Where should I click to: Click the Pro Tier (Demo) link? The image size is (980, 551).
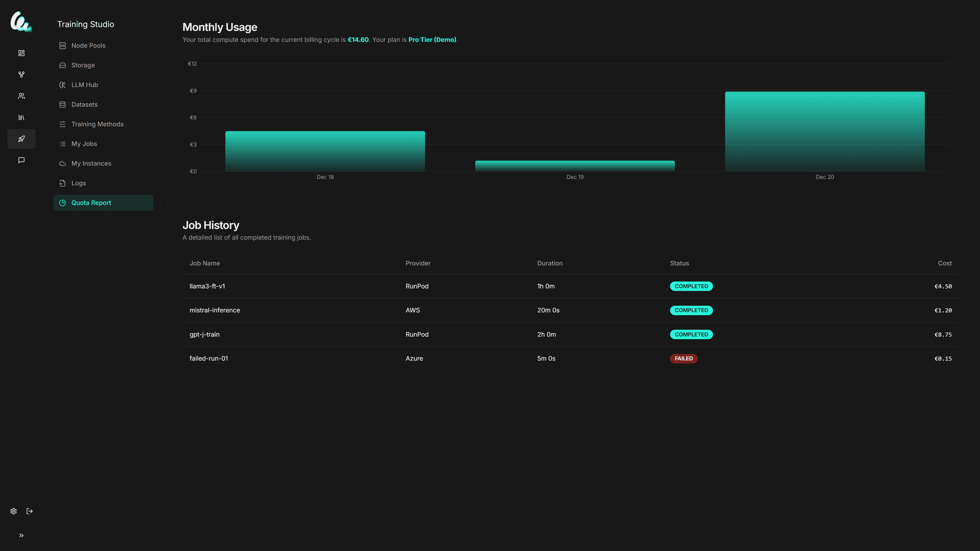(x=432, y=40)
